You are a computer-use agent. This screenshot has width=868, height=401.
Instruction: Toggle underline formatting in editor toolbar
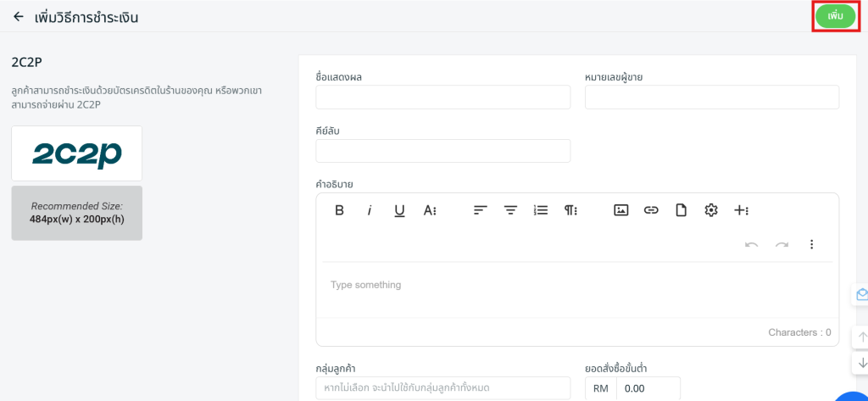[x=399, y=210]
